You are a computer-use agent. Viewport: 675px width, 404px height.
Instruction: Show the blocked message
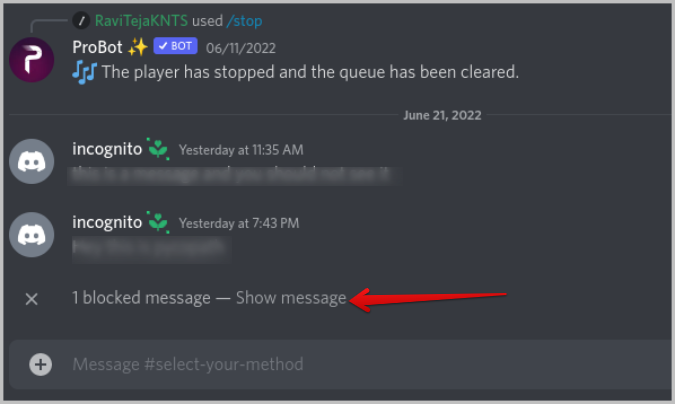pyautogui.click(x=291, y=298)
